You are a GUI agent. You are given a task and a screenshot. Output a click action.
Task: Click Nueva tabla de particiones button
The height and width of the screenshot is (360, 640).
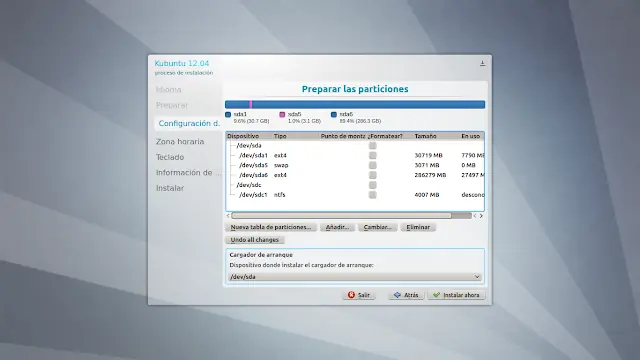[271, 227]
